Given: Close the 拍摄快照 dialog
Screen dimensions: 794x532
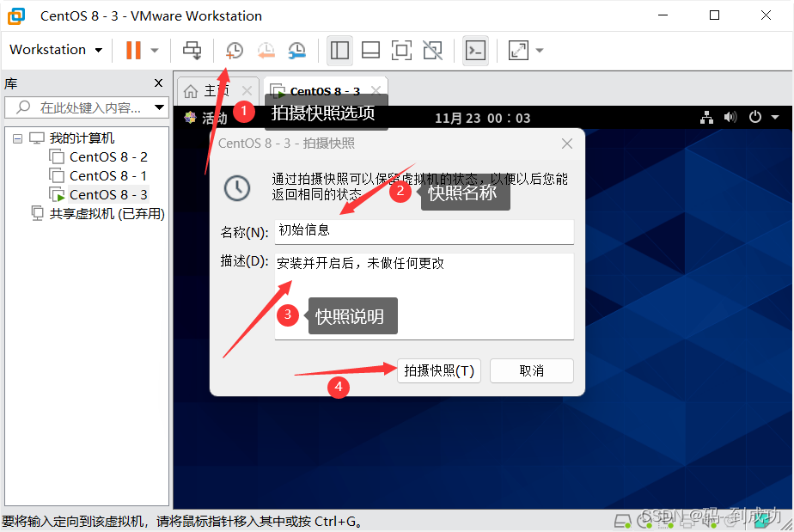Looking at the screenshot, I should (567, 144).
